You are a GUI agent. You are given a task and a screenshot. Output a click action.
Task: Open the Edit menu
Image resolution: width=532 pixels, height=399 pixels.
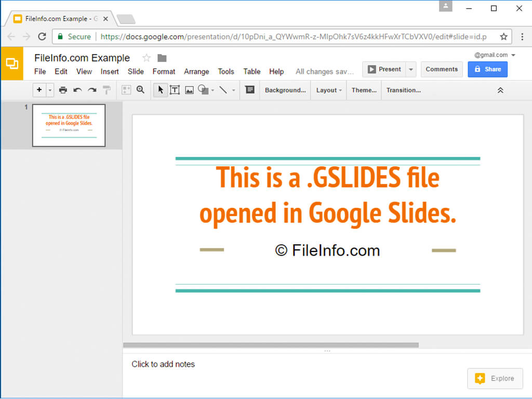click(x=61, y=72)
